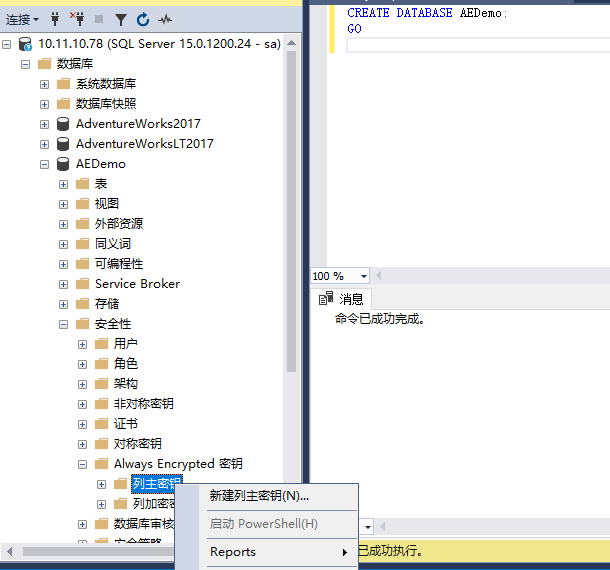
Task: Expand the AdventureWorks2017 database node
Action: pyautogui.click(x=44, y=124)
